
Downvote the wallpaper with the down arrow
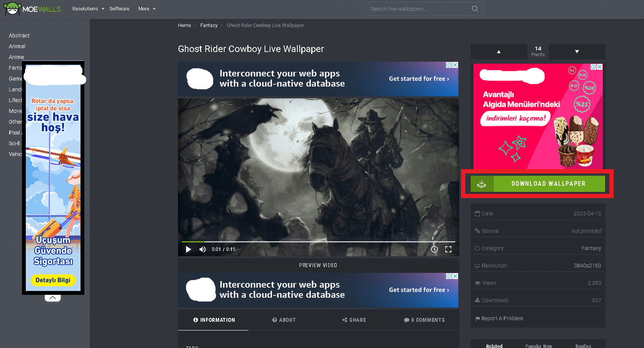(x=577, y=52)
